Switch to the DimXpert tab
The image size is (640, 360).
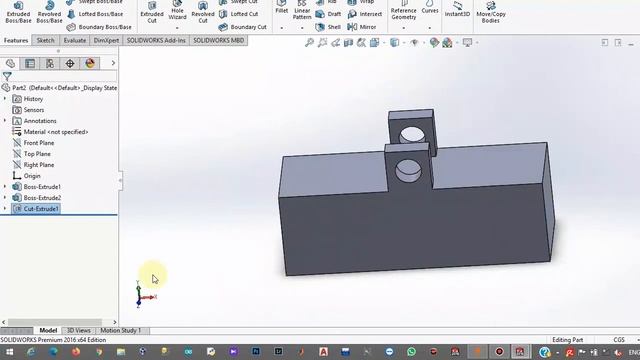106,40
